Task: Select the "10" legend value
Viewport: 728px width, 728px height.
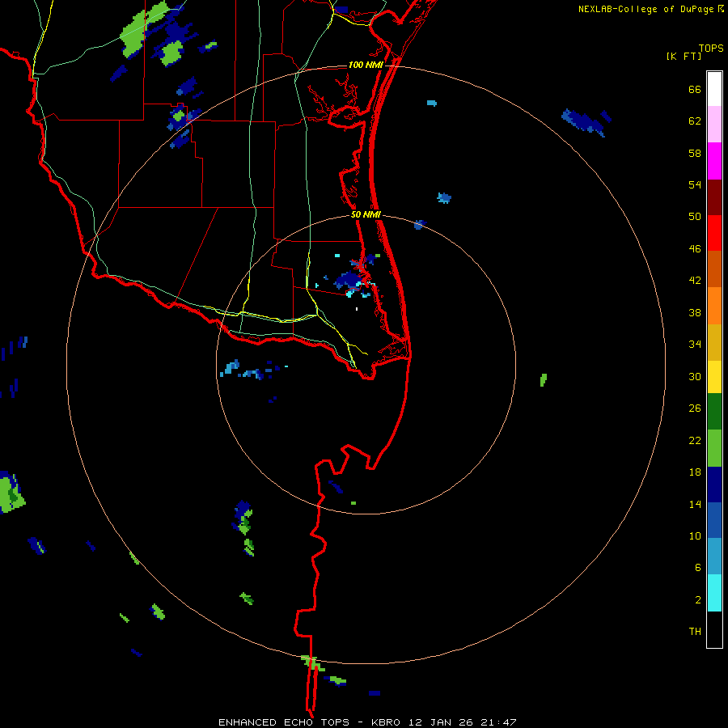Action: (x=695, y=535)
